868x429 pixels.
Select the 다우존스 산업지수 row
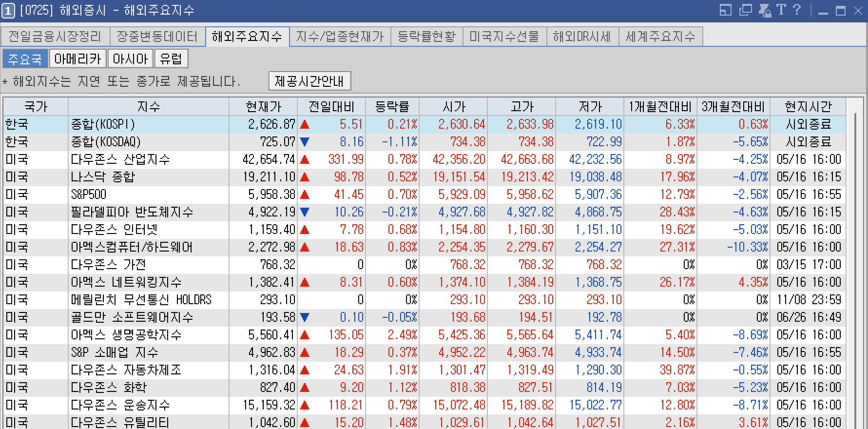424,159
